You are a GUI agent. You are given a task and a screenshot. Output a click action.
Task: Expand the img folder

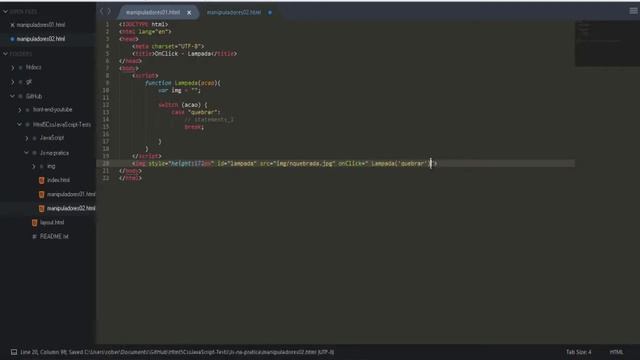(x=34, y=167)
